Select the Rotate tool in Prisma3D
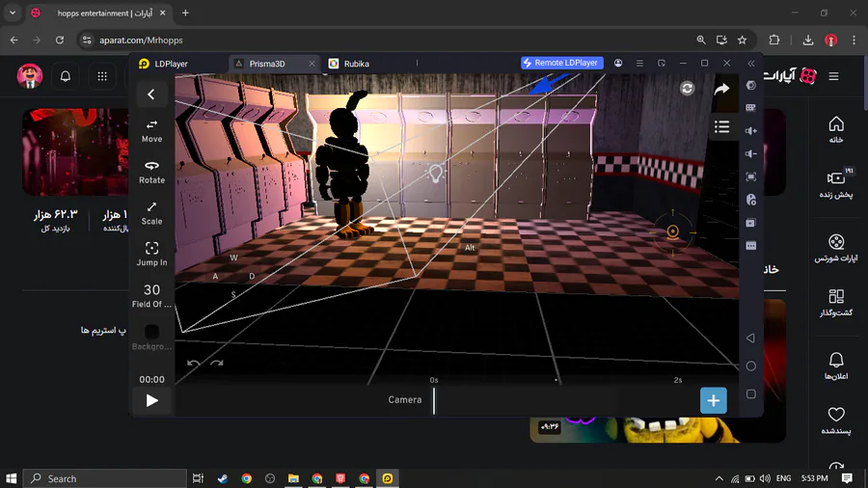868x488 pixels. click(x=151, y=172)
